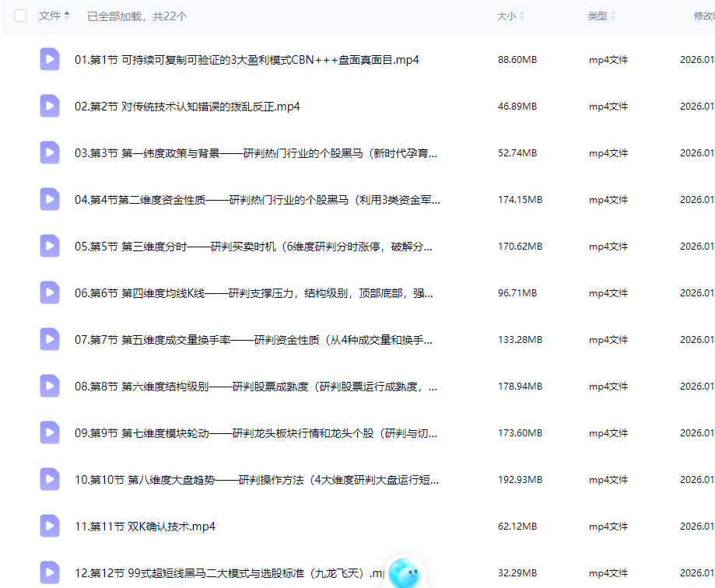Click the play icon beside lesson 01 video
The width and height of the screenshot is (715, 588).
pyautogui.click(x=49, y=59)
